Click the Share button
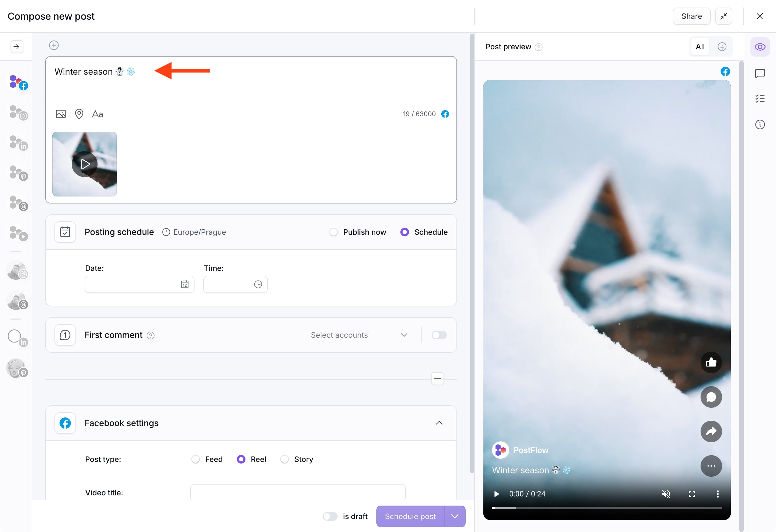776x532 pixels. (x=691, y=16)
